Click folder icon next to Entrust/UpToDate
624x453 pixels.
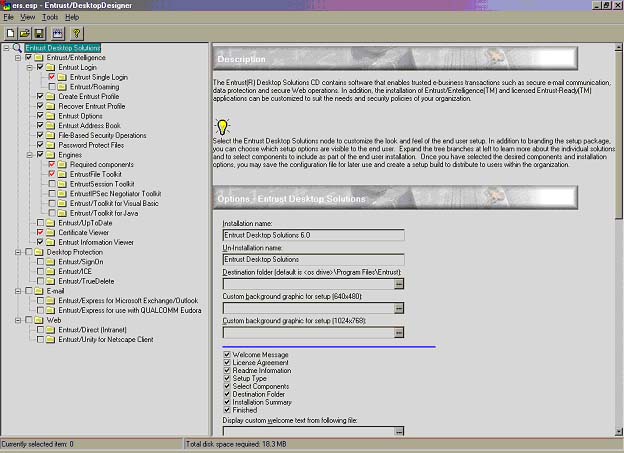tap(50, 223)
